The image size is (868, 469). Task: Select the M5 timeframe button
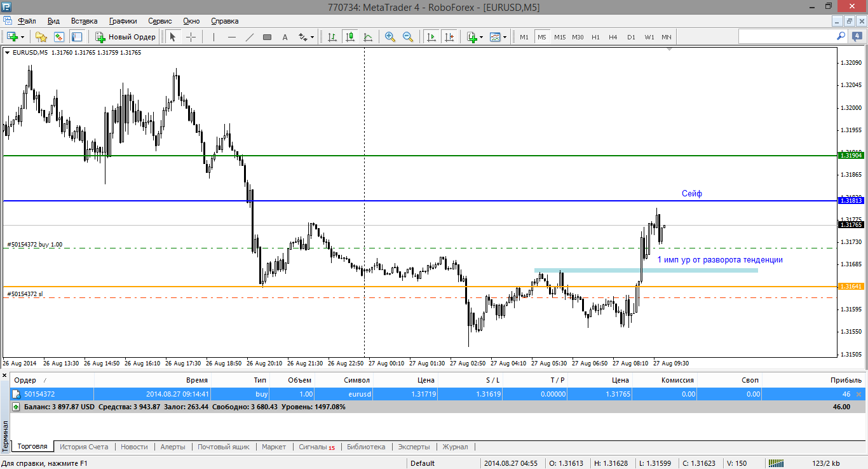click(x=542, y=37)
